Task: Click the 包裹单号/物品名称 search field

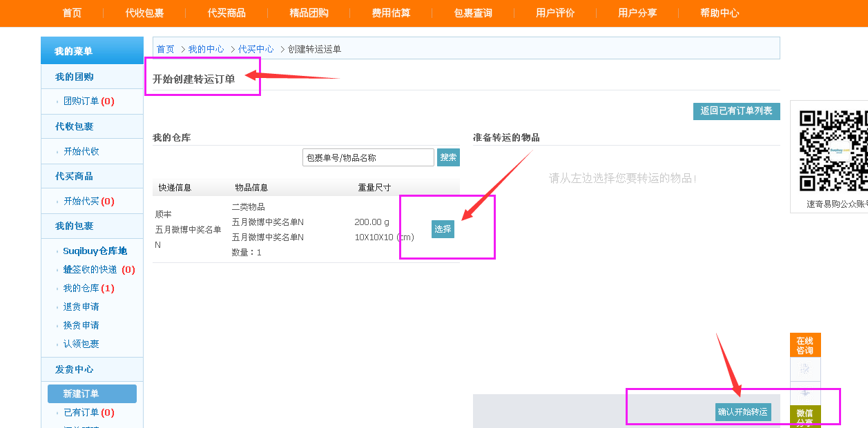Action: tap(368, 157)
